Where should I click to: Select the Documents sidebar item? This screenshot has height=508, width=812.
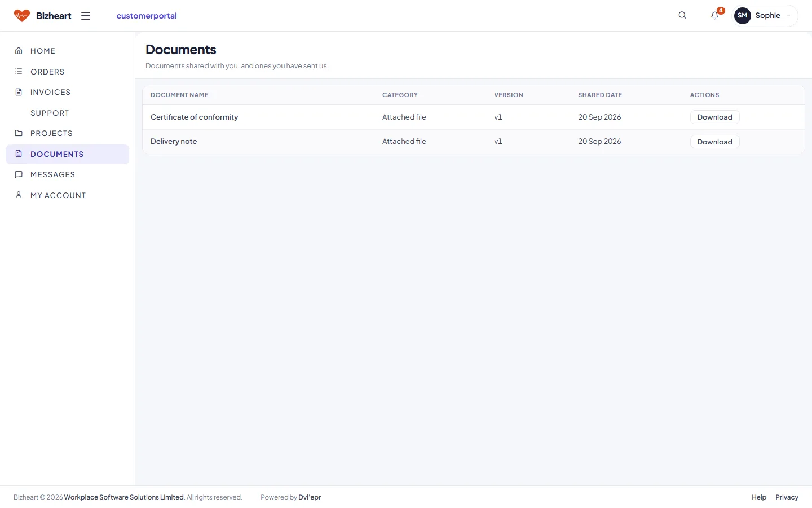[x=67, y=154]
